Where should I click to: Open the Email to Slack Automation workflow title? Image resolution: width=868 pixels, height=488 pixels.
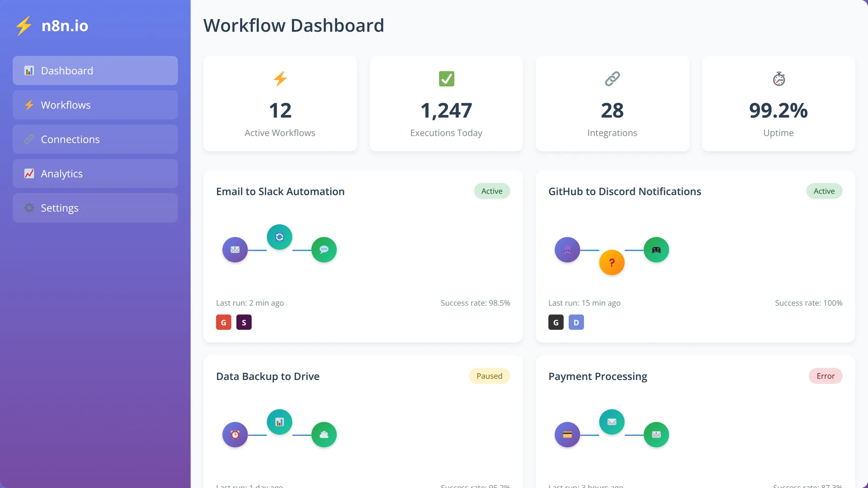point(280,191)
